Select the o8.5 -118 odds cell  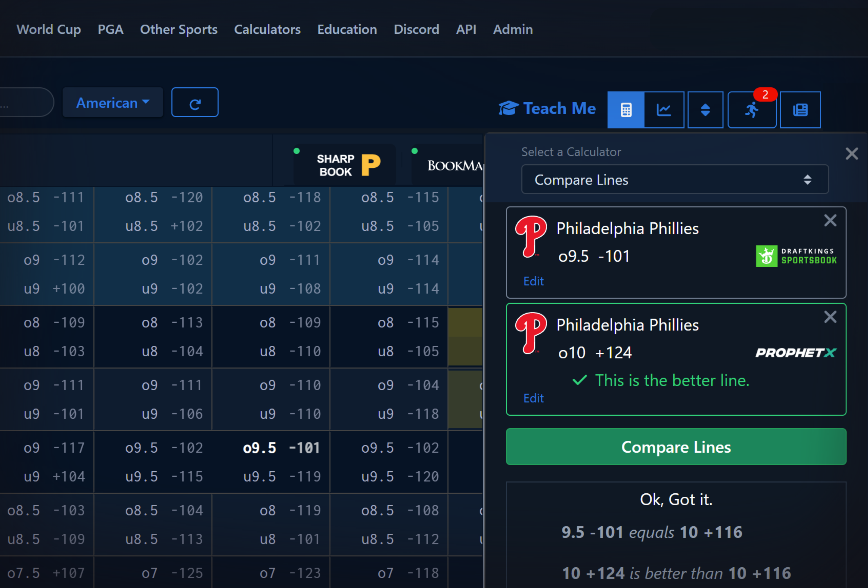click(282, 197)
